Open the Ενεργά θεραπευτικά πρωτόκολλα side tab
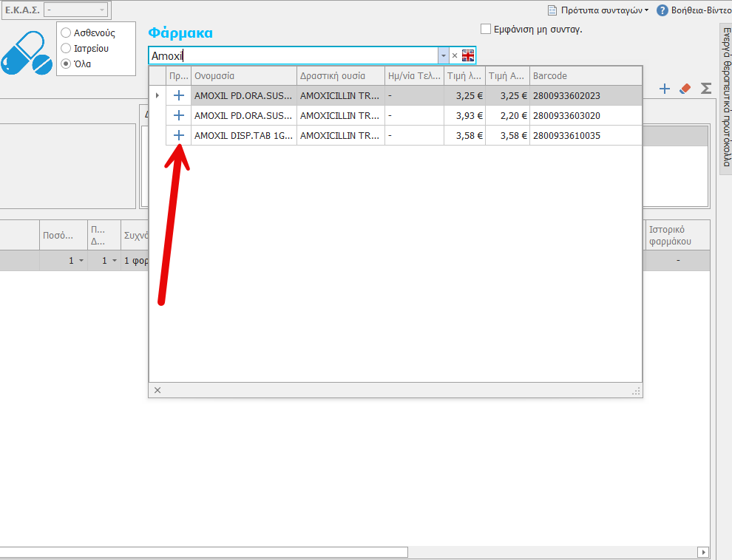 (x=726, y=98)
